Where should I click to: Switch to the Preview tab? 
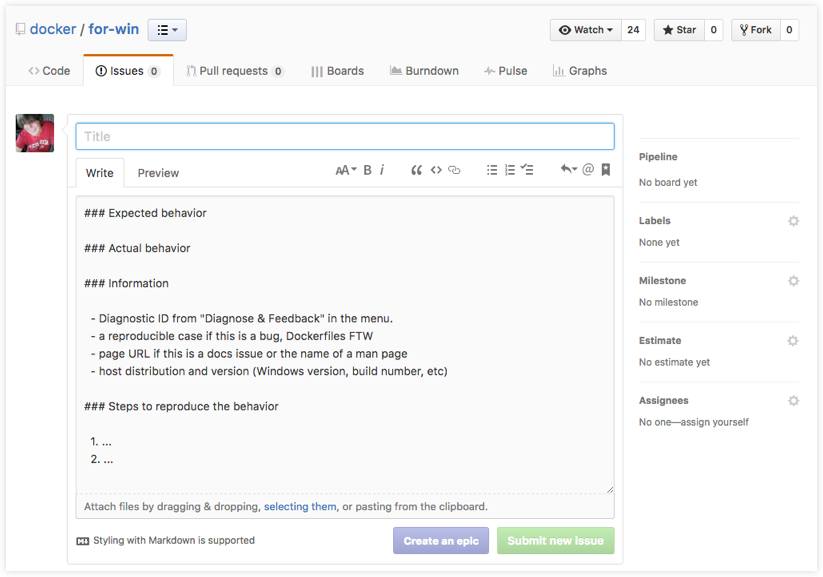pyautogui.click(x=158, y=173)
